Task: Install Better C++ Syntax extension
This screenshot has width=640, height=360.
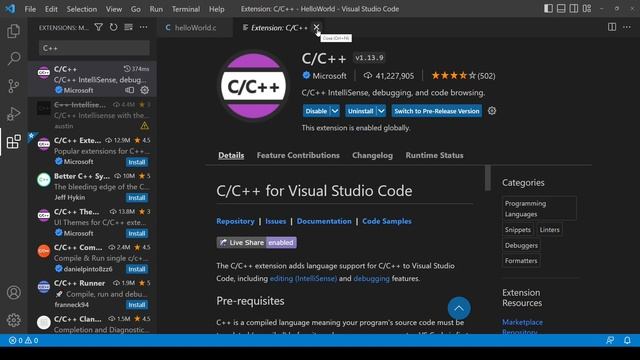Action: (137, 198)
